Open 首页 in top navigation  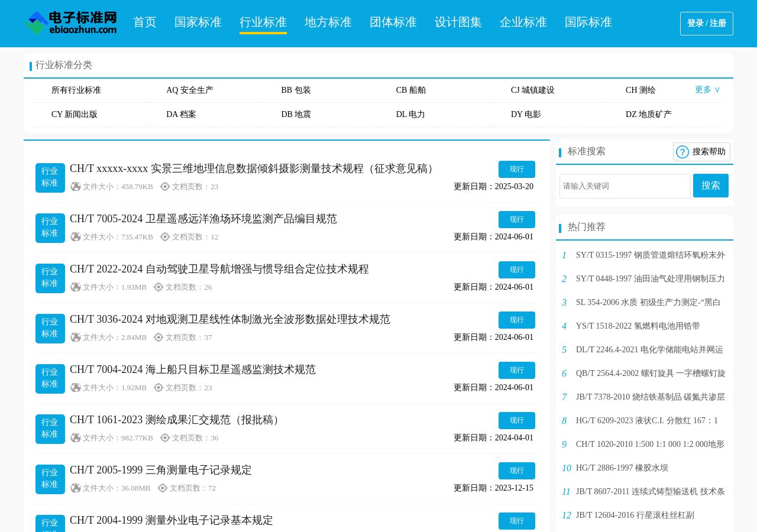coord(145,22)
